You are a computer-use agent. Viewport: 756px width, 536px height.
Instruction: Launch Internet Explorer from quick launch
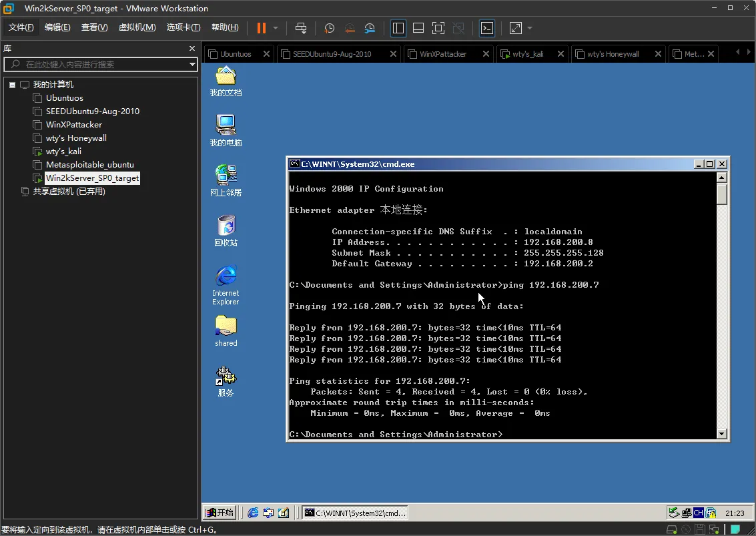tap(253, 513)
